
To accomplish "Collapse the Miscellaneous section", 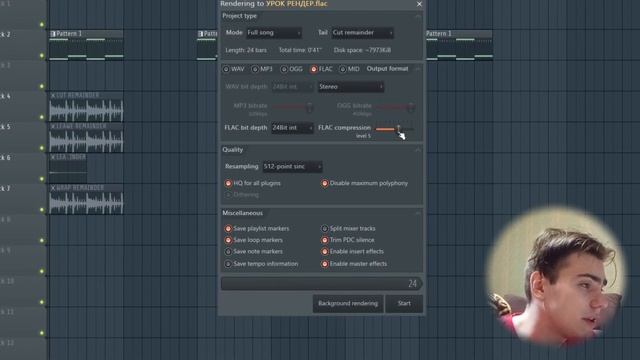I will coord(418,213).
